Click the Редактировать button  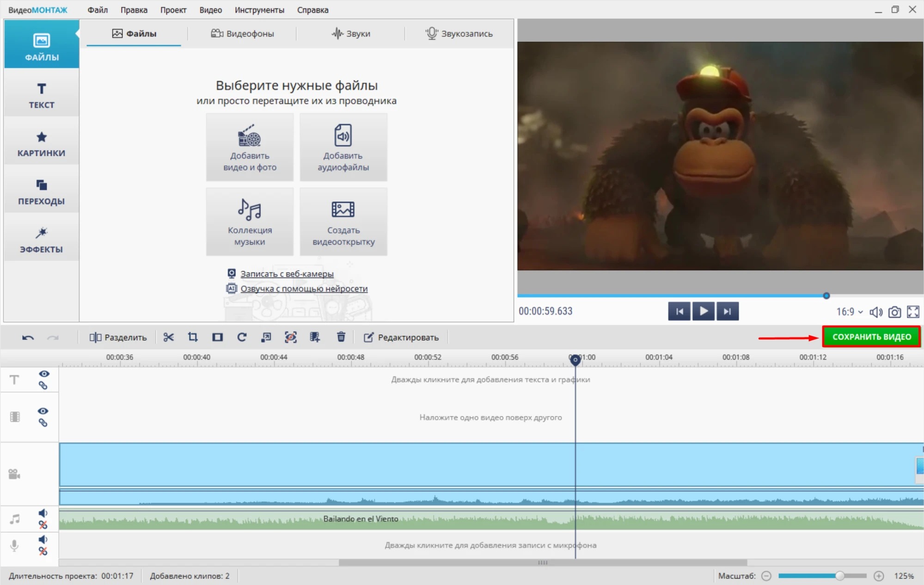[401, 337]
